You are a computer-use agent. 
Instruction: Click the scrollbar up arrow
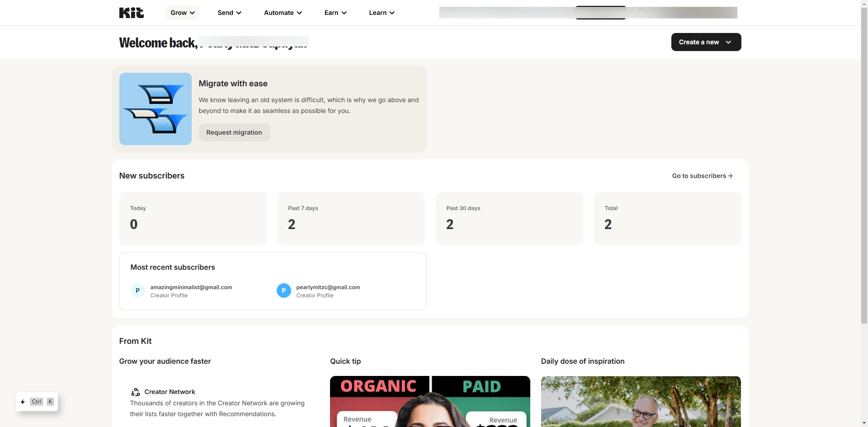[x=864, y=4]
